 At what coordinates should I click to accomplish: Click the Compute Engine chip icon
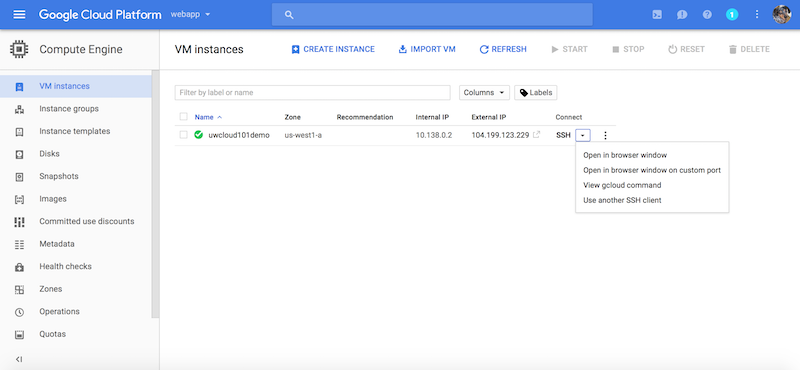pyautogui.click(x=19, y=50)
